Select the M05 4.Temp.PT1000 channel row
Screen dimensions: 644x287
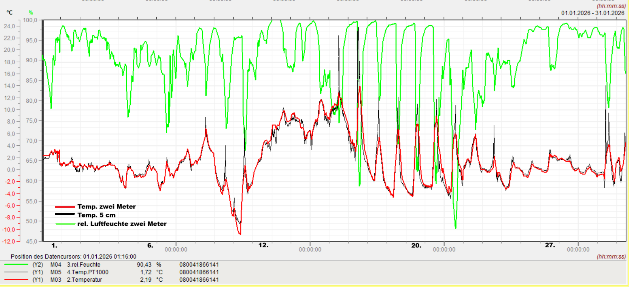pos(87,272)
